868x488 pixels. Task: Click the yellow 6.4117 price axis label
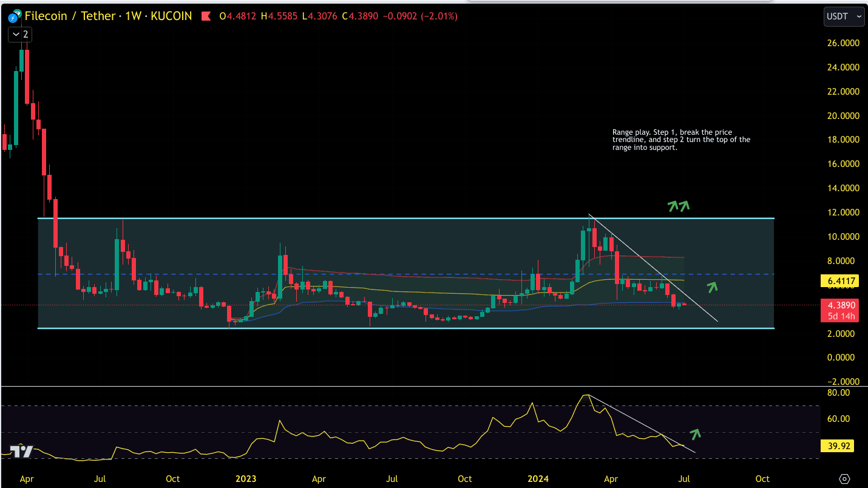(838, 281)
